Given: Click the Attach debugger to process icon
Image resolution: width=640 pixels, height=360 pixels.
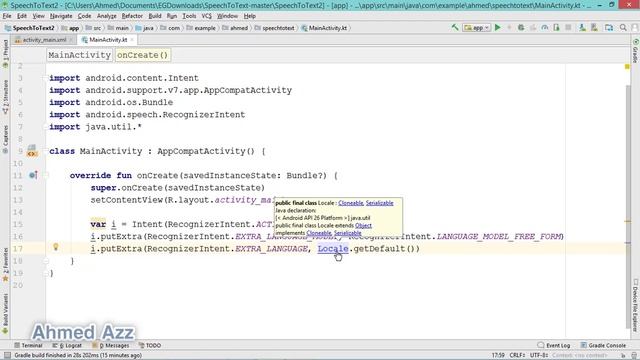Looking at the screenshot, I should point(556,28).
